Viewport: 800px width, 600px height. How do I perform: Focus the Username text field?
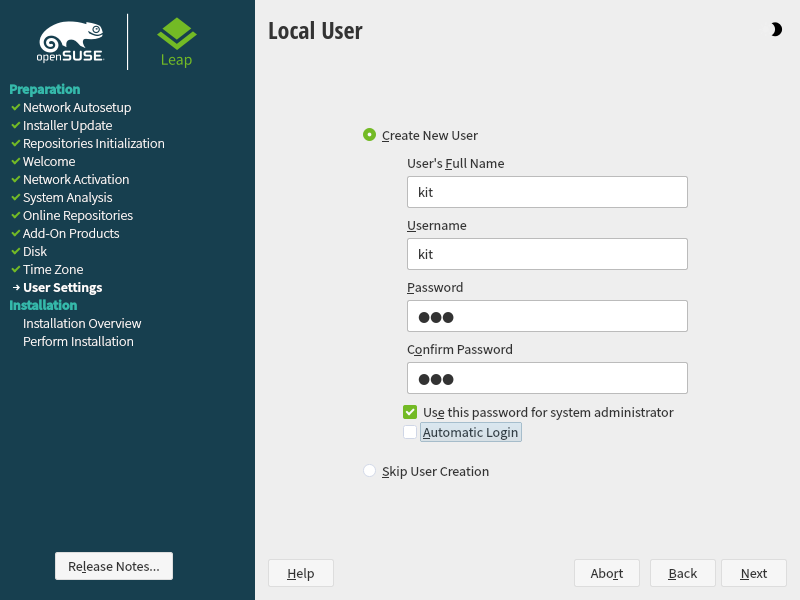point(547,254)
